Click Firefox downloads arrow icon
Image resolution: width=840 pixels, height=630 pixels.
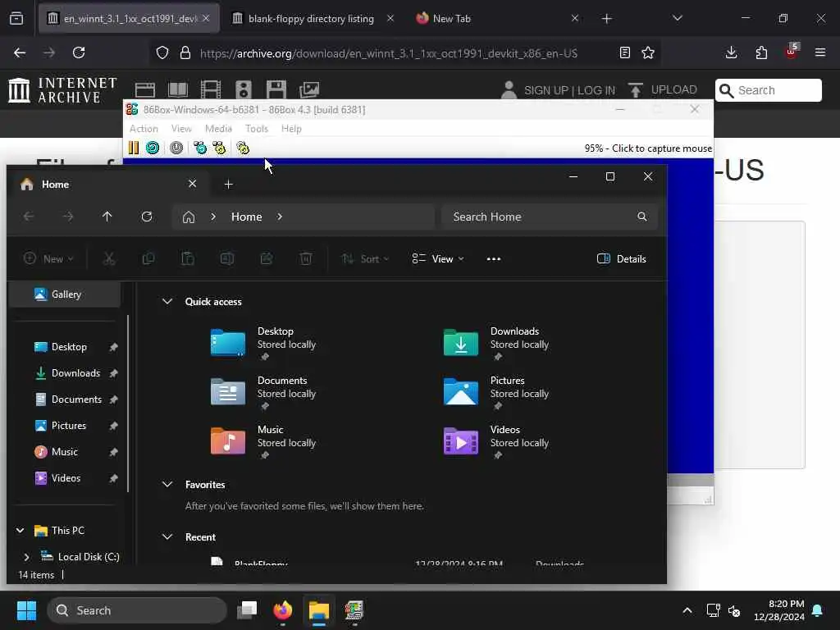pos(731,52)
